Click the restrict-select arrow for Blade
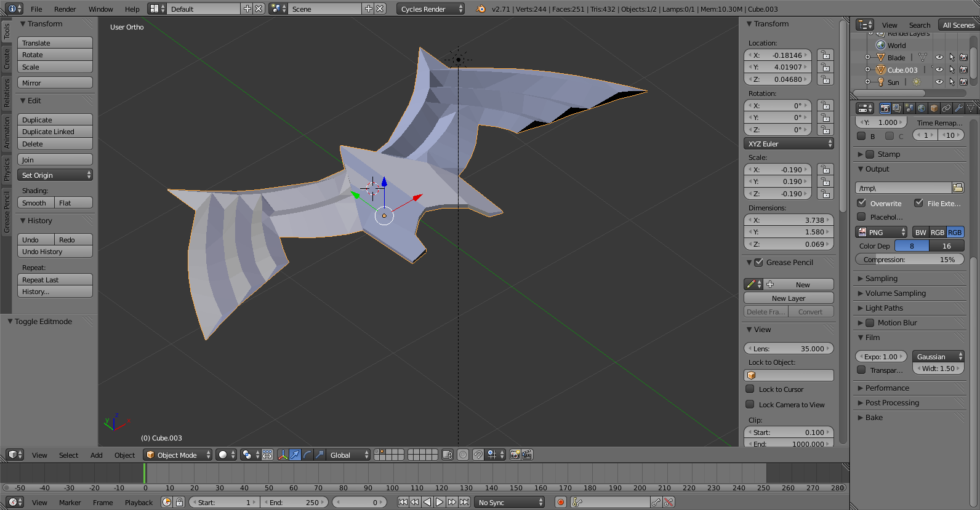This screenshot has width=980, height=510. pyautogui.click(x=952, y=57)
